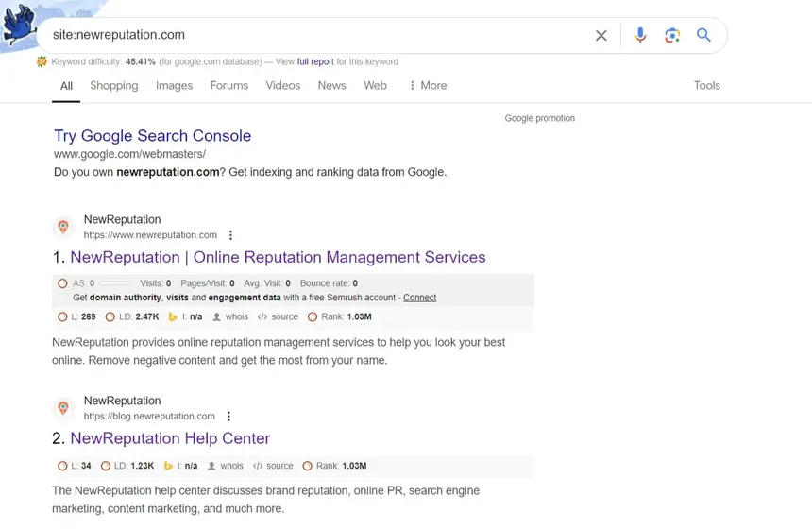Open the Tools search options

coord(707,85)
